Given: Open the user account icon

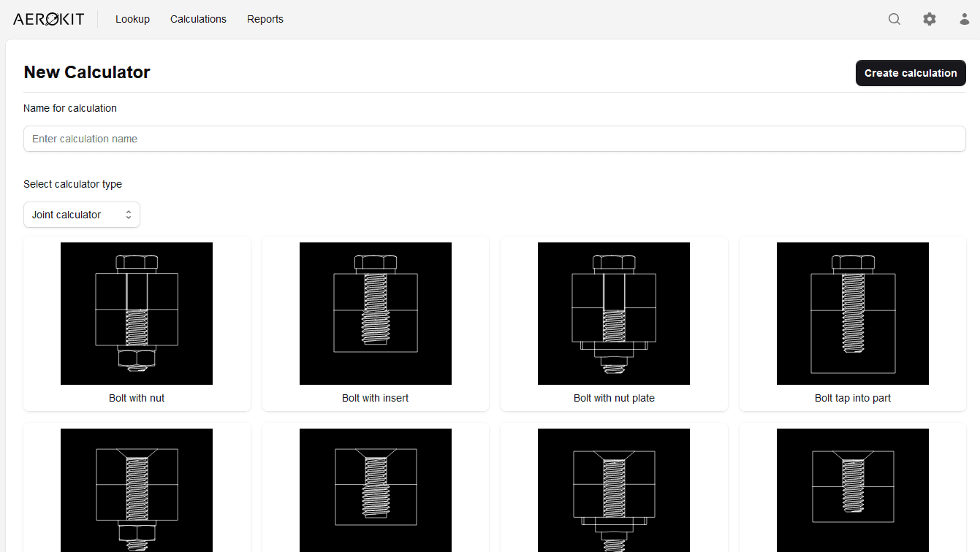Looking at the screenshot, I should (x=965, y=19).
